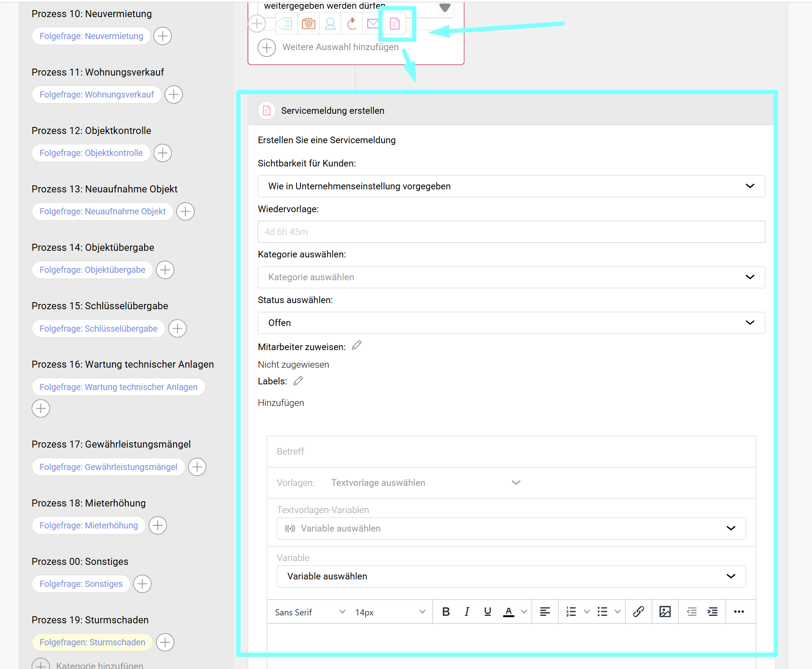Click into the Wiedervorlage input field
Viewport: 812px width, 669px height.
click(x=511, y=232)
